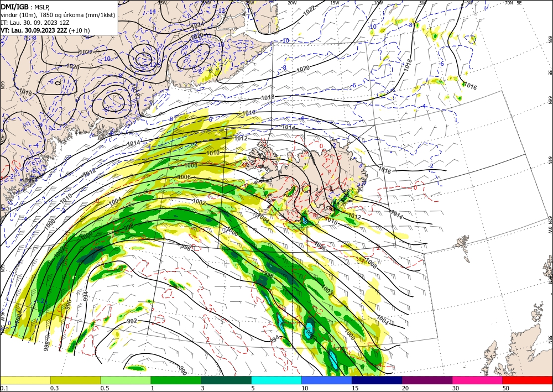Click the light yellow 0.1–0.3 legend swatch

pyautogui.click(x=25, y=380)
